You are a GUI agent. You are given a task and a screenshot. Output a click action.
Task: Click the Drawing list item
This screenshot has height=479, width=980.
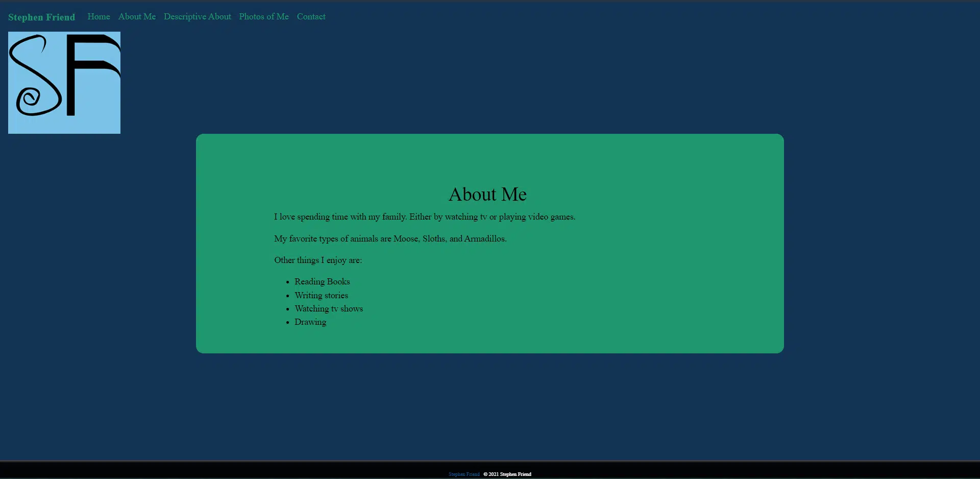click(310, 322)
